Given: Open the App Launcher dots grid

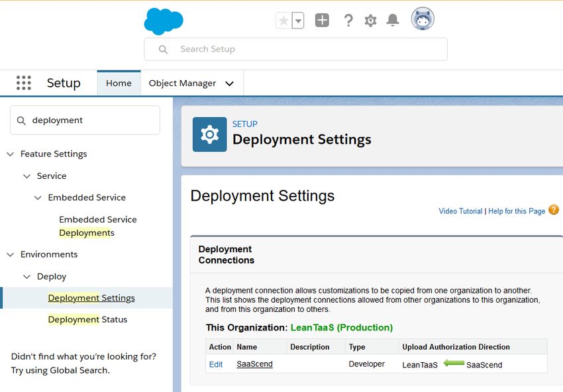Looking at the screenshot, I should pos(24,83).
